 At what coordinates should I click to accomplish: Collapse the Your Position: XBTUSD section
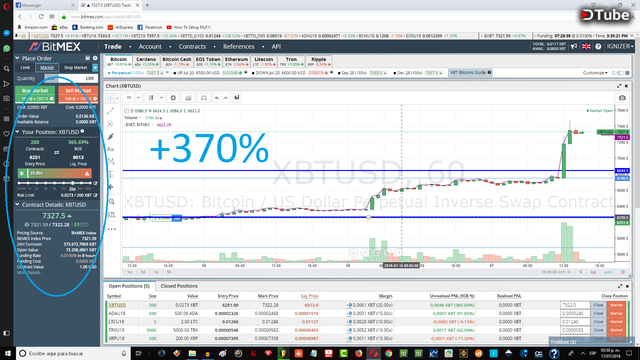coord(18,132)
